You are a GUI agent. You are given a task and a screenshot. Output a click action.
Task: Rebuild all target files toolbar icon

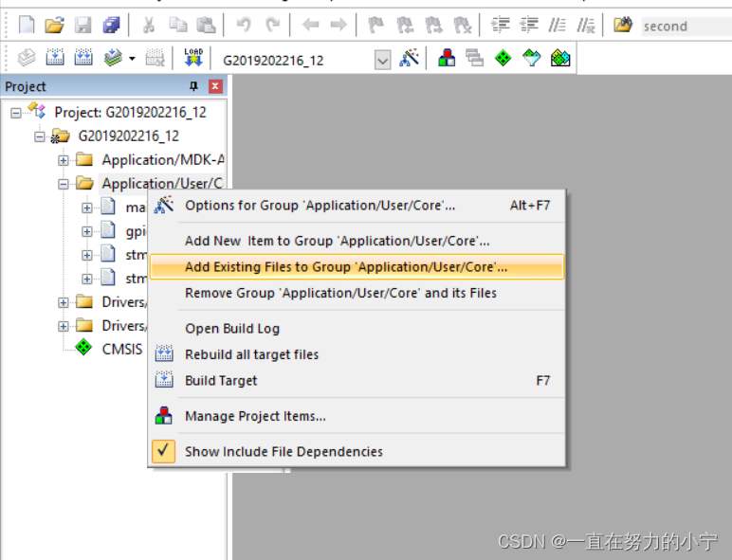coord(83,59)
